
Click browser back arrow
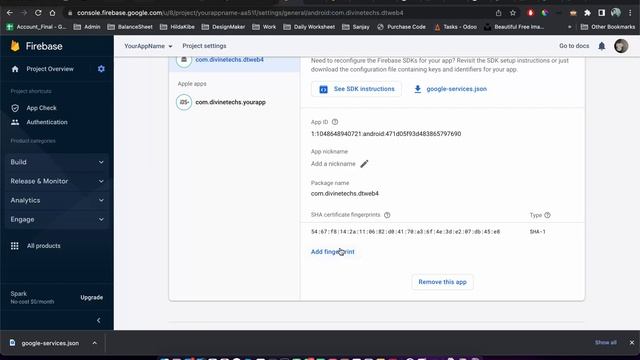(x=10, y=13)
